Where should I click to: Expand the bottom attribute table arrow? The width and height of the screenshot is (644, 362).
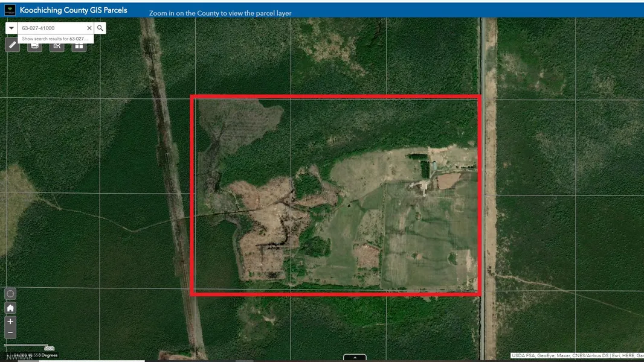pyautogui.click(x=355, y=358)
